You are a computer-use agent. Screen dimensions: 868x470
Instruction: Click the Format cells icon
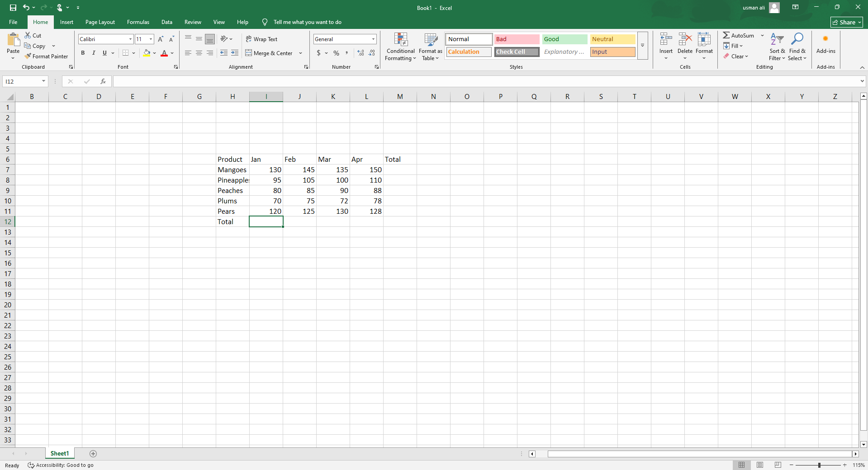[704, 39]
